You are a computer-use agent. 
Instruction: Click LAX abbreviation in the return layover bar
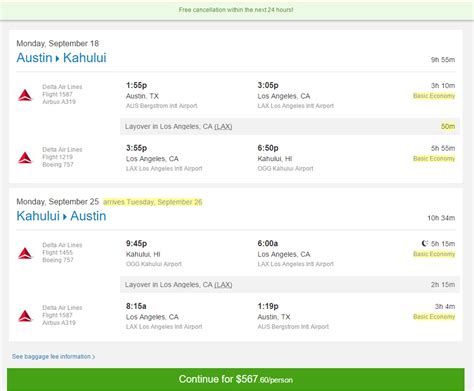223,285
